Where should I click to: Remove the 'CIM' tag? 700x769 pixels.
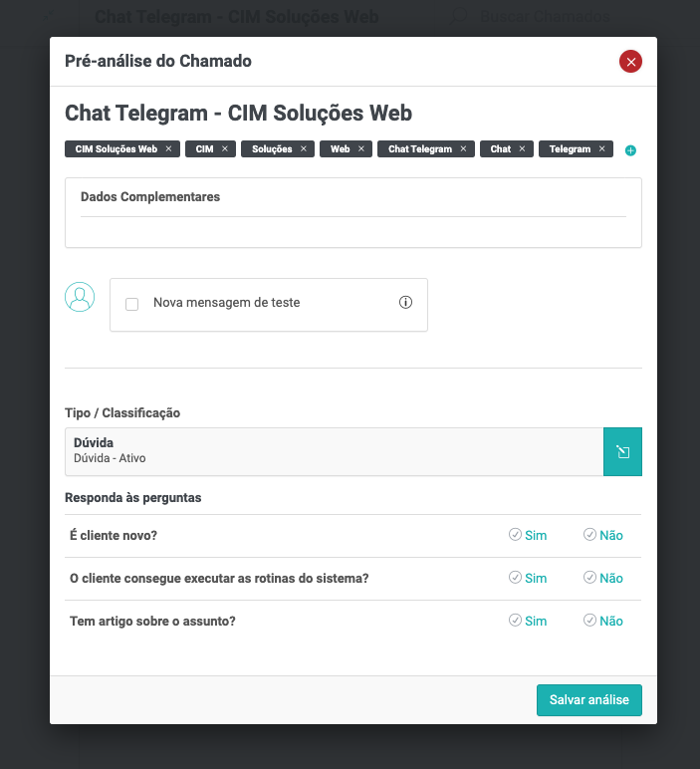225,149
